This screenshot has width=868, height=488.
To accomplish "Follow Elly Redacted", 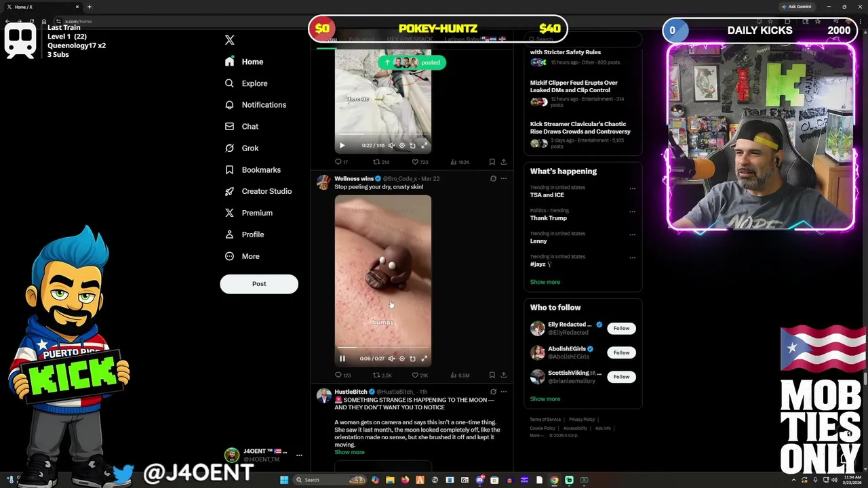I will 621,328.
